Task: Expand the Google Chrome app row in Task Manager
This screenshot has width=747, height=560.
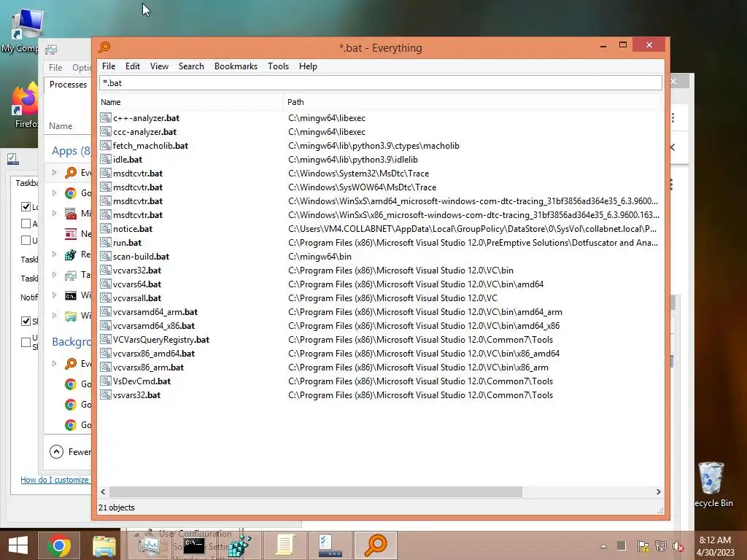Action: coord(54,192)
